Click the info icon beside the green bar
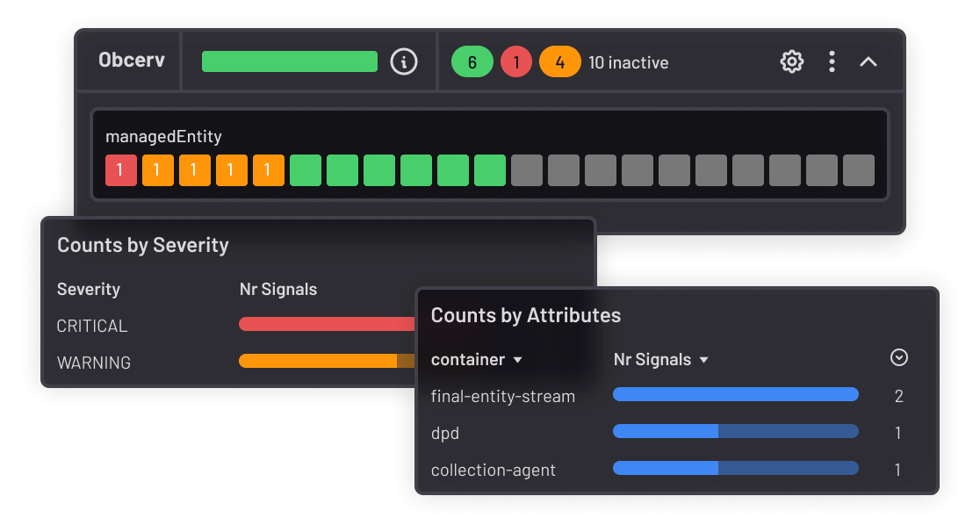Image resolution: width=980 pixels, height=525 pixels. click(x=404, y=61)
